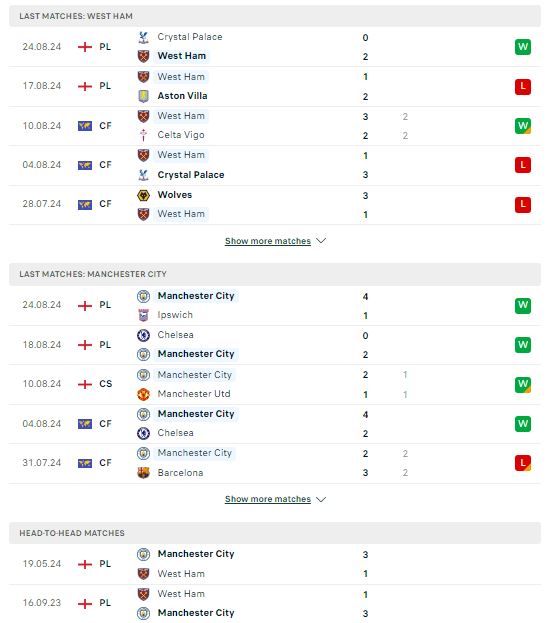Click the W badge for Manchester City vs Manchester Utd

click(523, 384)
